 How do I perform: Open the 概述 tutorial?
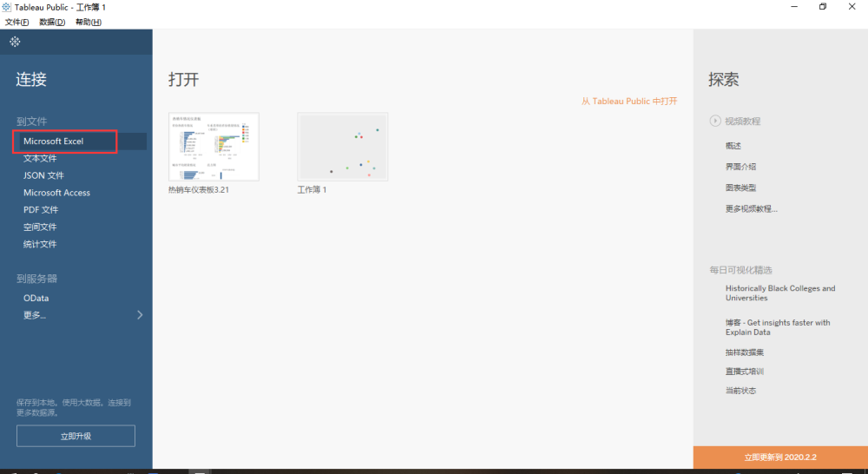(x=733, y=146)
